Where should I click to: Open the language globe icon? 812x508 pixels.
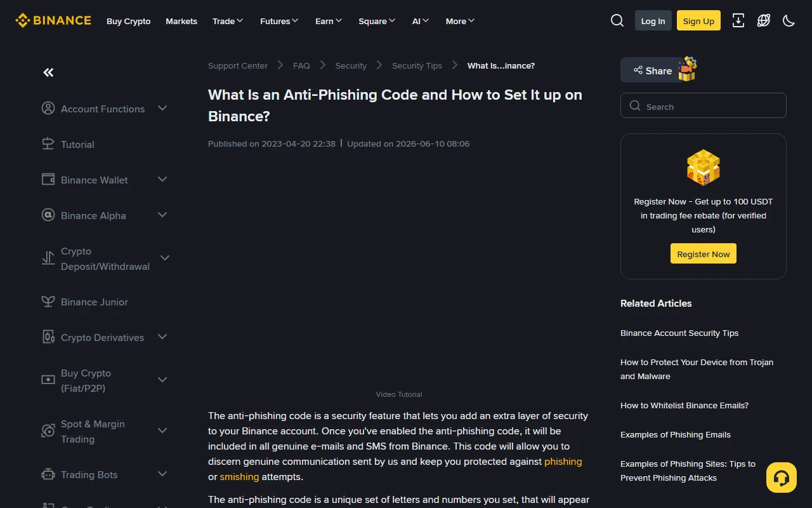[x=764, y=21]
